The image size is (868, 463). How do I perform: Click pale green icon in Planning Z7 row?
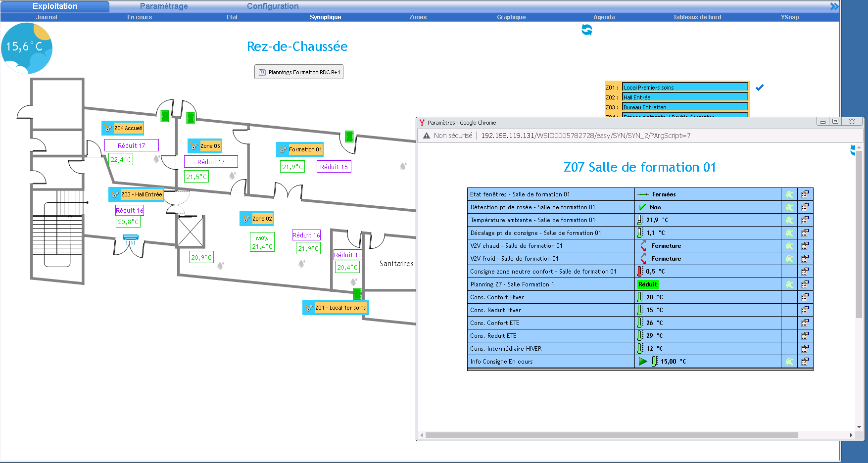tap(789, 284)
